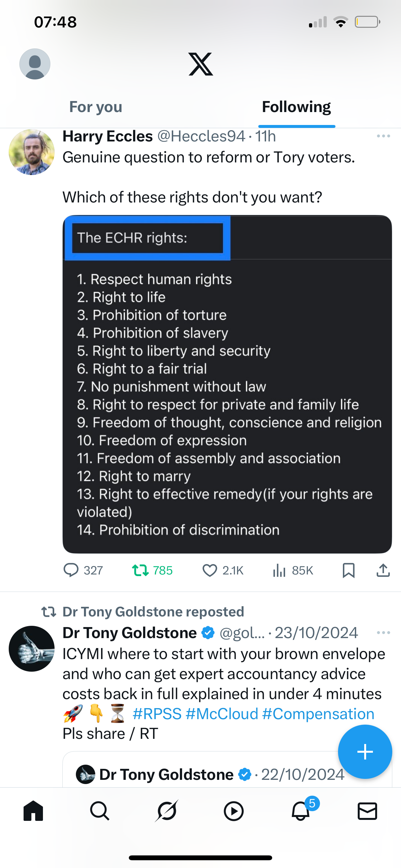Open the #Compensation hashtag
The height and width of the screenshot is (868, 401).
[318, 714]
